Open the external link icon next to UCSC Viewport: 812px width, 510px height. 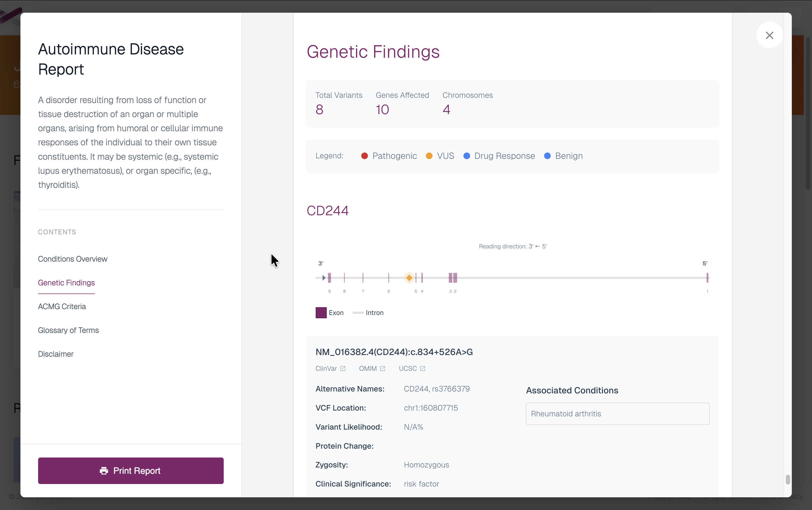(423, 368)
